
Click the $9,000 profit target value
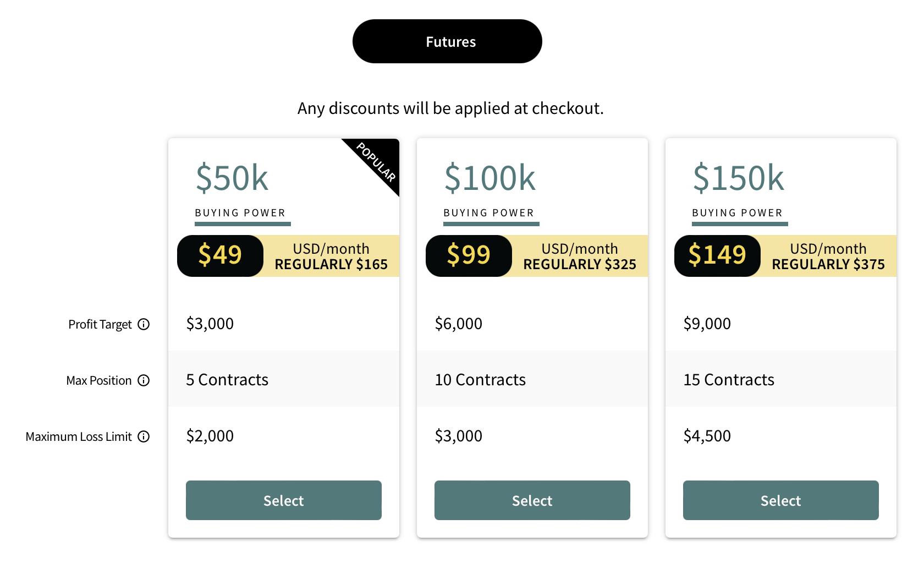tap(707, 324)
